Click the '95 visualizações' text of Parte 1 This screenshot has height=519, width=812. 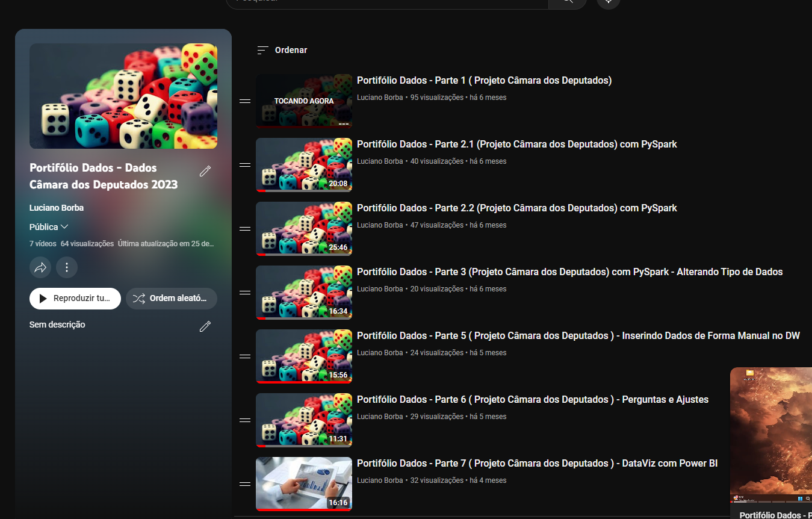point(437,98)
